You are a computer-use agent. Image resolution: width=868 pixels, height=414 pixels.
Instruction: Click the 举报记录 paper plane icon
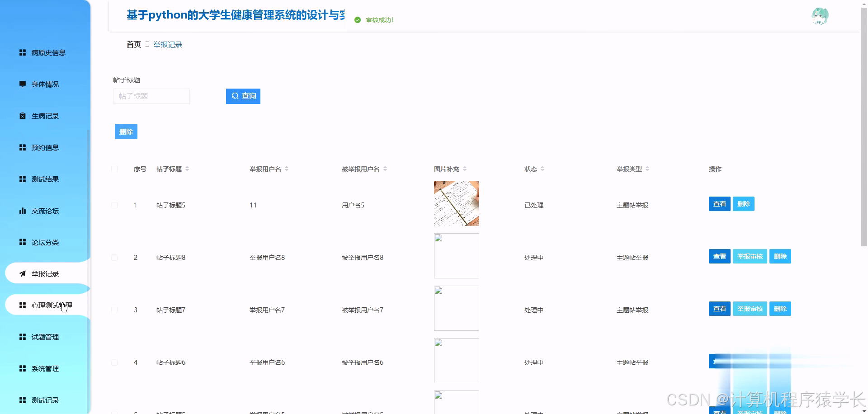[x=23, y=273]
